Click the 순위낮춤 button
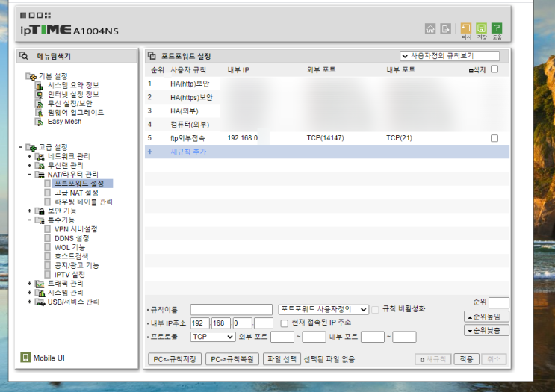The image size is (555, 392). pyautogui.click(x=486, y=331)
